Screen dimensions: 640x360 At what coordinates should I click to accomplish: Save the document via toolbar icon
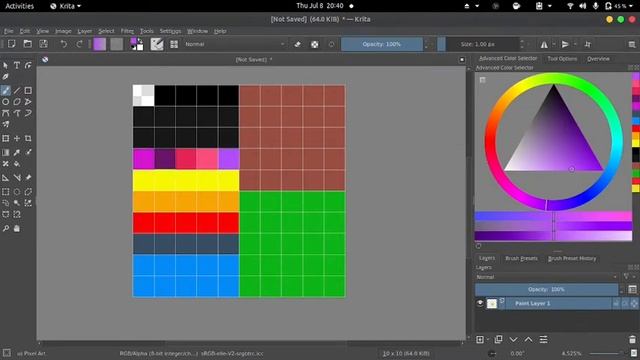43,44
